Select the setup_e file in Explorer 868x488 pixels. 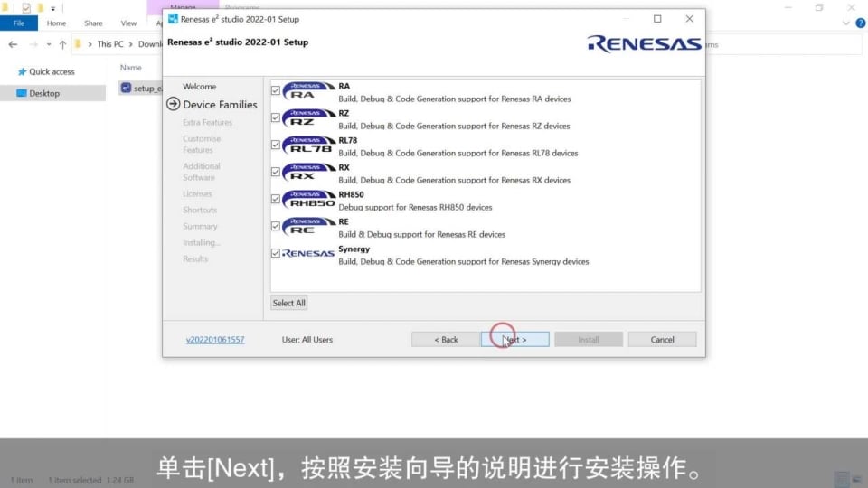pyautogui.click(x=142, y=89)
